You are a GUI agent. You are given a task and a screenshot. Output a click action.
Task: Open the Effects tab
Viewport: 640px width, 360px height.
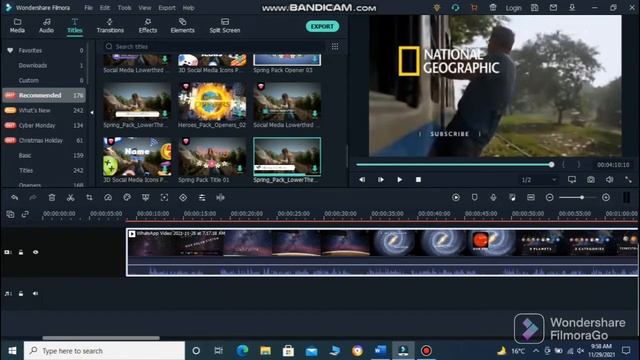pyautogui.click(x=147, y=25)
